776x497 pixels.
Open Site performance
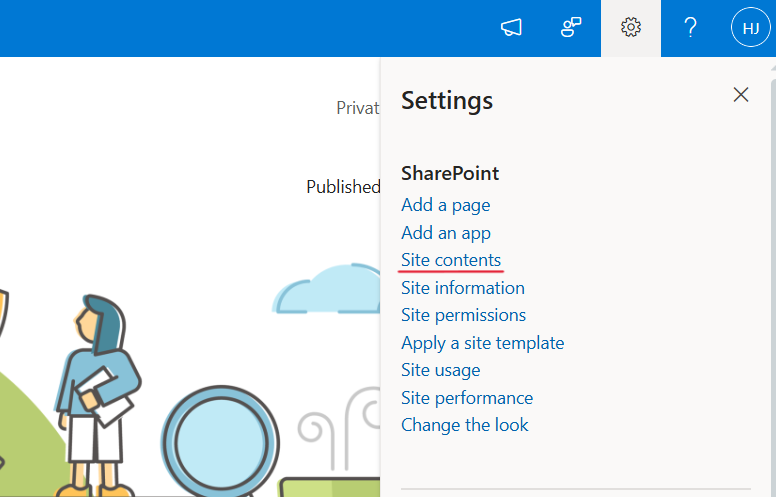point(467,398)
